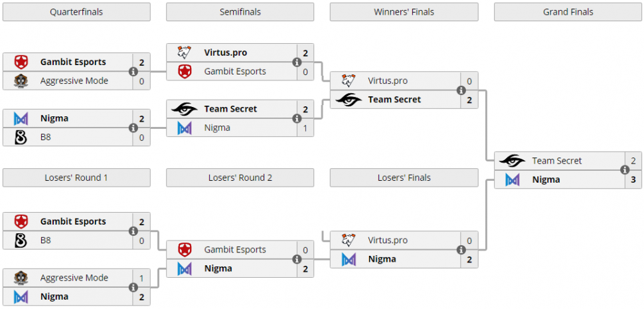Click info icon for Gambit vs B8 losers' match

[x=133, y=231]
